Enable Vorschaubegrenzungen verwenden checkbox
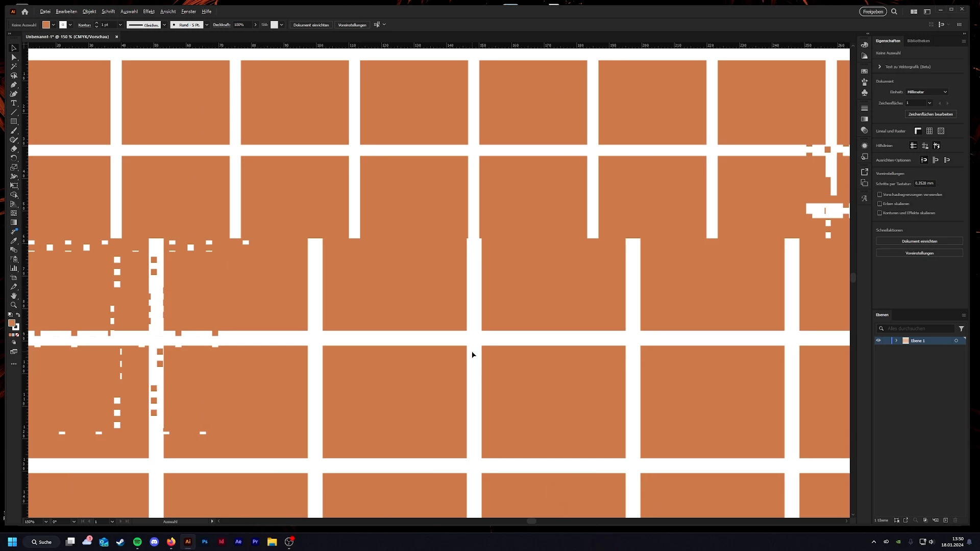This screenshot has height=551, width=980. pyautogui.click(x=879, y=194)
